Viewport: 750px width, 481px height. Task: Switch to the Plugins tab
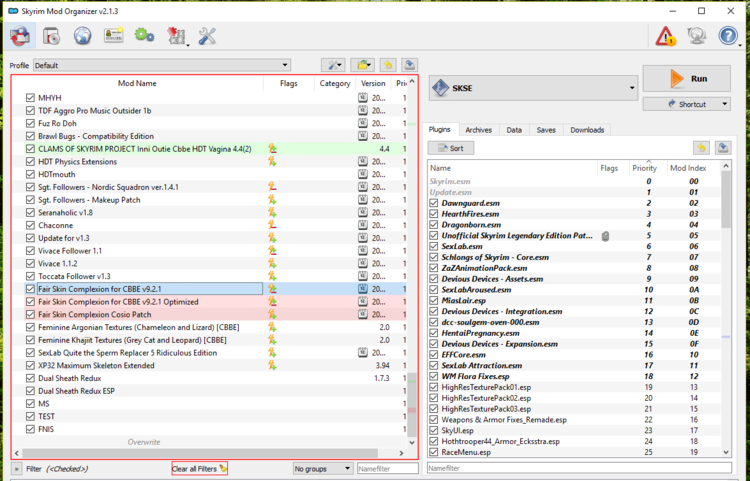[x=439, y=130]
